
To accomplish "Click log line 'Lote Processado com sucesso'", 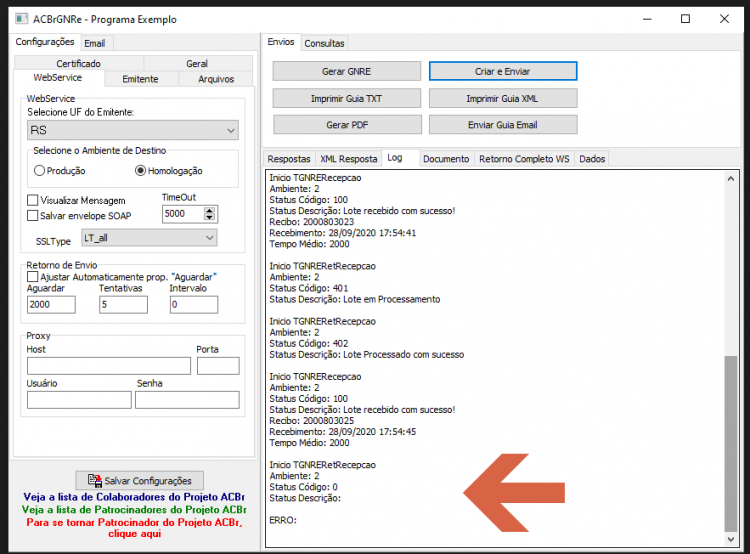I will click(404, 355).
